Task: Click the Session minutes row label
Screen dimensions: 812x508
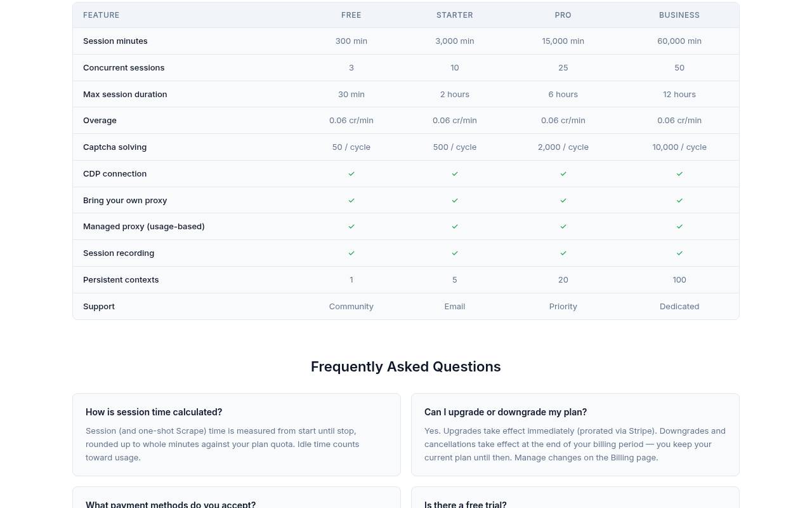Action: pos(115,41)
